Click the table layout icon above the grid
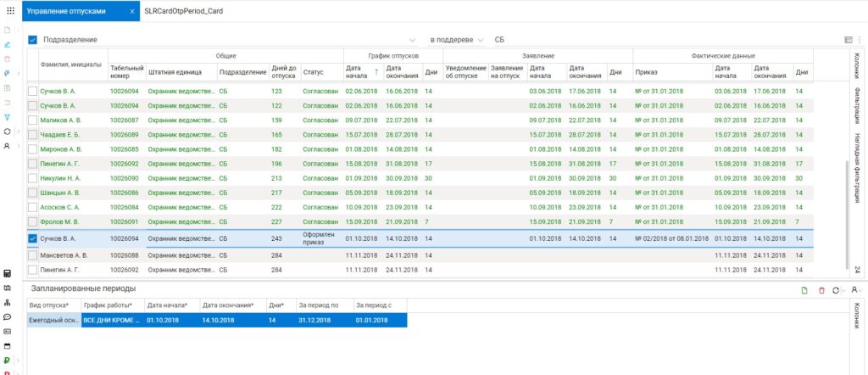Image resolution: width=868 pixels, height=375 pixels. (x=848, y=40)
